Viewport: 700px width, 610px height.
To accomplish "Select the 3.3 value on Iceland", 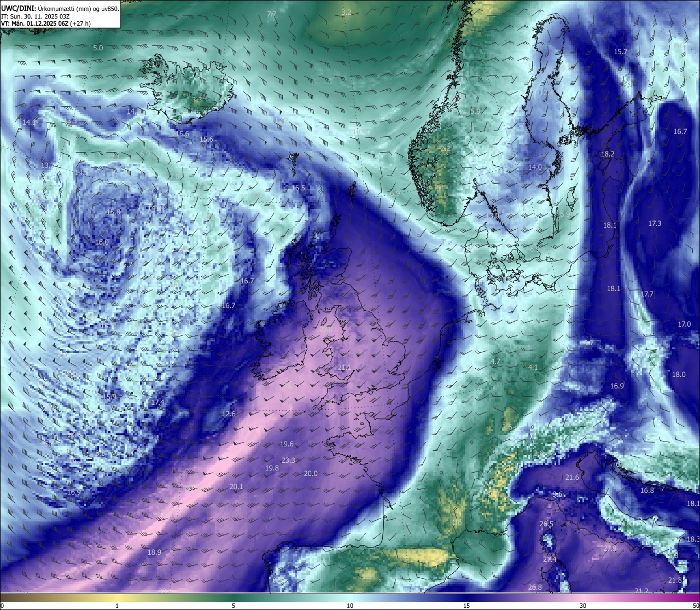I will [197, 100].
